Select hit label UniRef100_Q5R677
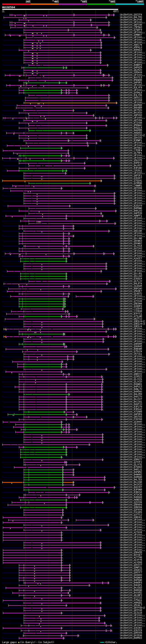Viewport: 146px width, 644px height. click(131, 460)
